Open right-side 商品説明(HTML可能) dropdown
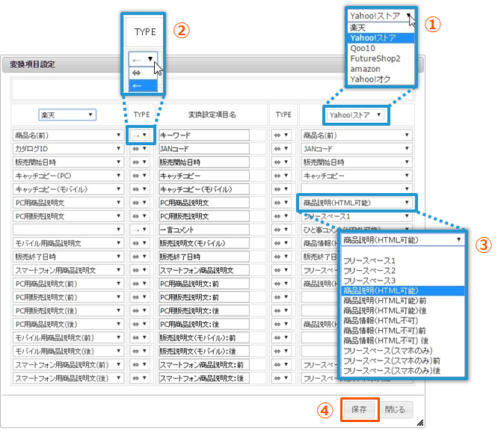Viewport: 504px width, 431px height. coord(357,203)
